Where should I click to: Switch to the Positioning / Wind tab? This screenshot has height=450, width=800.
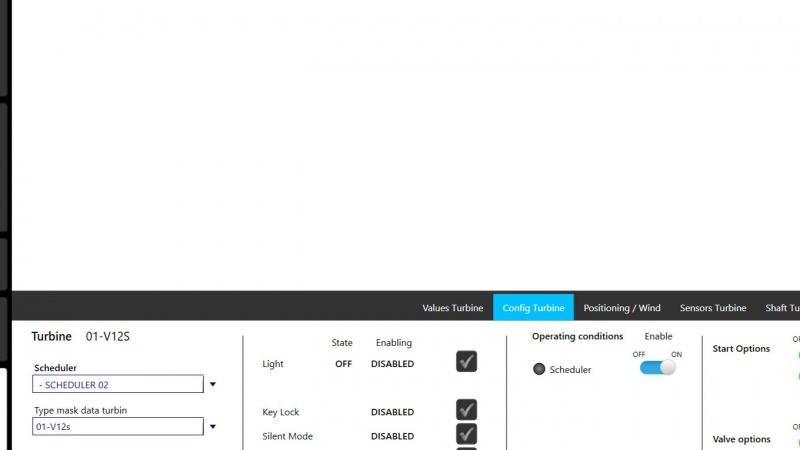tap(621, 308)
